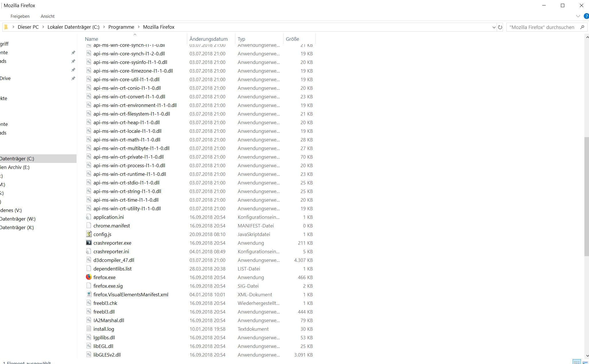The height and width of the screenshot is (364, 589).
Task: Switch to details view layout icon
Action: [577, 362]
